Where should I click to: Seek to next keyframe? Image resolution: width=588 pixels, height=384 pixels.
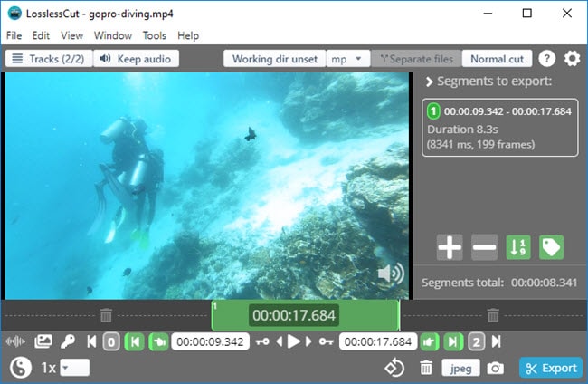click(326, 341)
